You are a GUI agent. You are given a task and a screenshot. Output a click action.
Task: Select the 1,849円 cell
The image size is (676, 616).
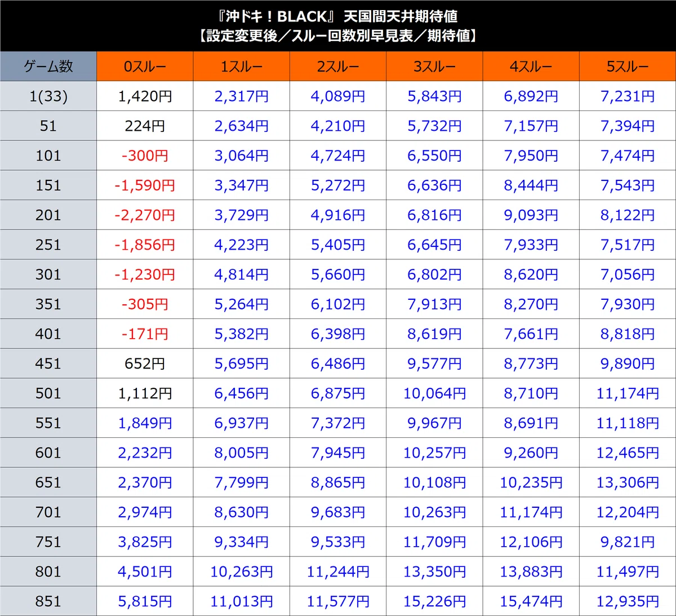[x=145, y=423]
